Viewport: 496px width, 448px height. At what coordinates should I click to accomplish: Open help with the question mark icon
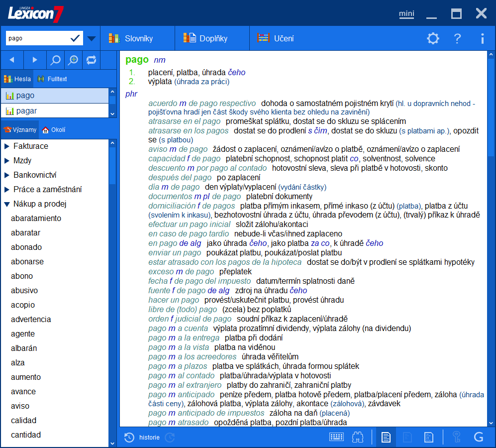pyautogui.click(x=457, y=39)
